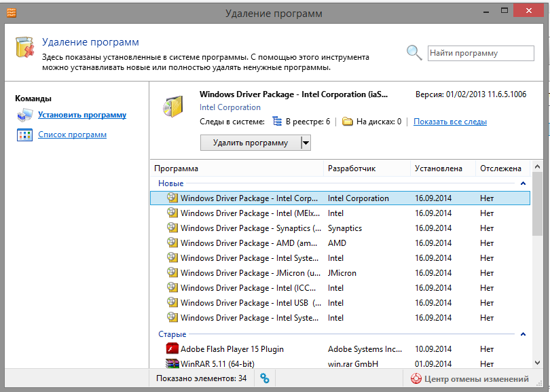The image size is (550, 392).
Task: Select Windows Driver Package - JMicron row
Action: pyautogui.click(x=340, y=272)
